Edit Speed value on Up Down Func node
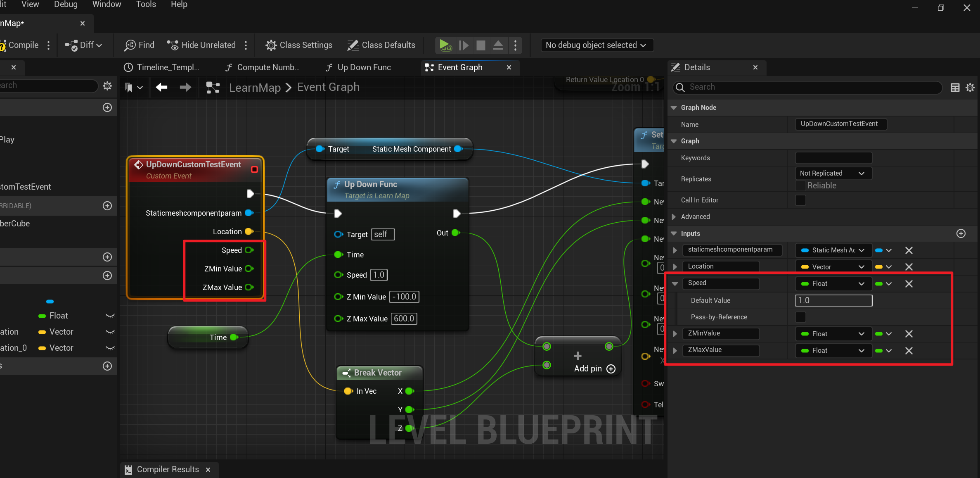The image size is (980, 478). click(x=379, y=275)
